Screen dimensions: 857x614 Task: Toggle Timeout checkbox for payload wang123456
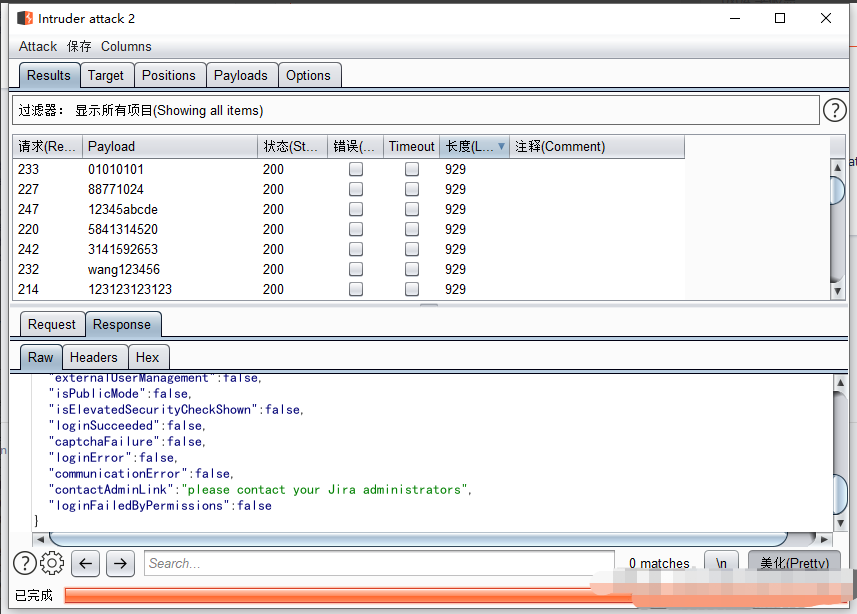tap(412, 269)
